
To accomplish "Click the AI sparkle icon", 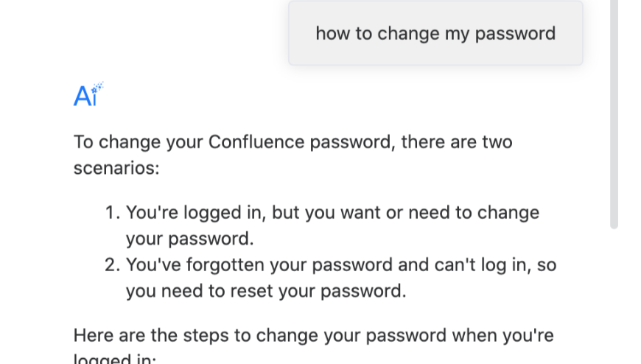I will [x=85, y=96].
